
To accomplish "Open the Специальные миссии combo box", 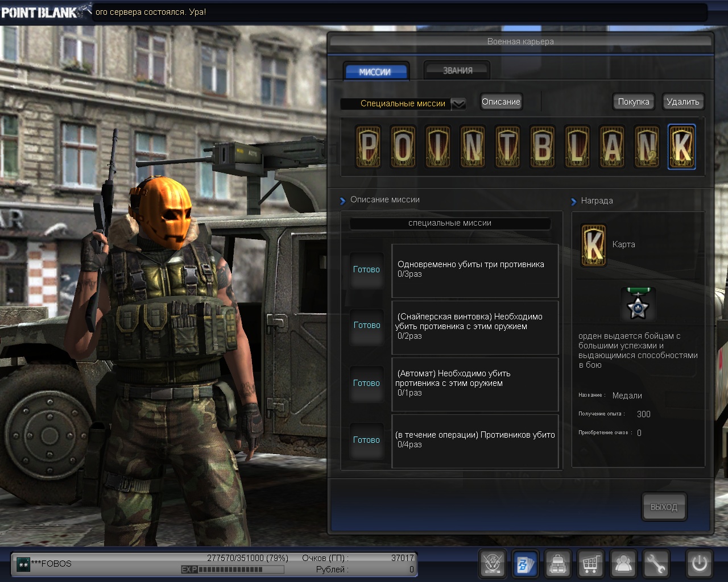I will 403,103.
